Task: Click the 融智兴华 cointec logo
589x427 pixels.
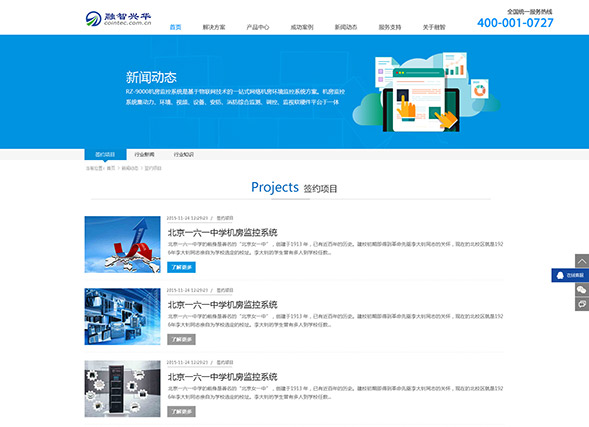Action: click(x=118, y=18)
